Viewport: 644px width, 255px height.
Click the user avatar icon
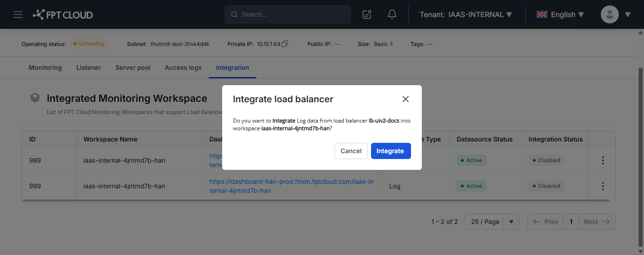(x=610, y=14)
